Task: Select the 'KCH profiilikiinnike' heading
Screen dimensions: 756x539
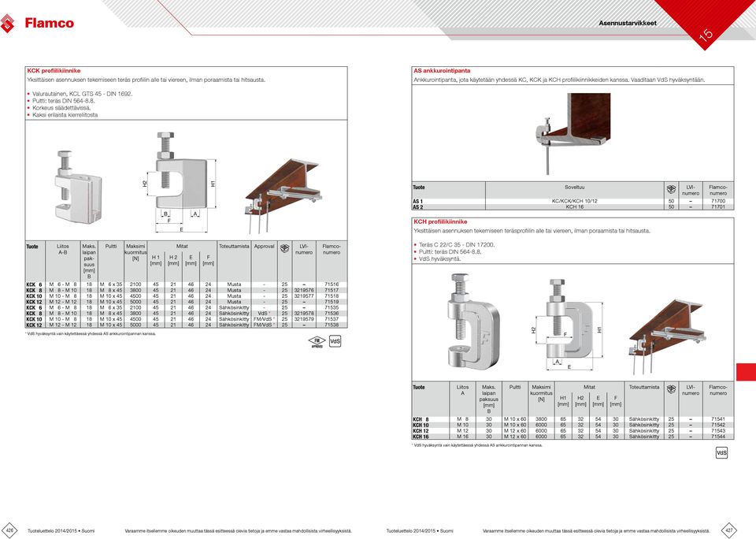Action: tap(440, 221)
